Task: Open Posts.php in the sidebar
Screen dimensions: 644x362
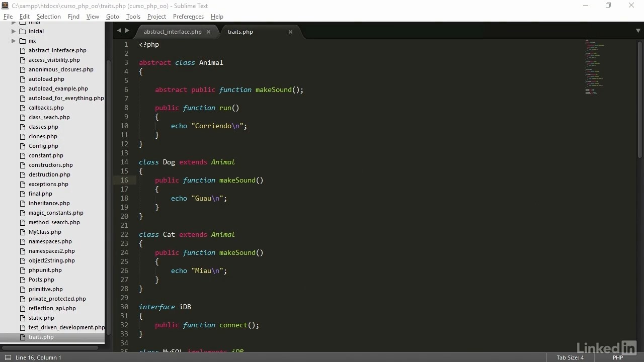Action: point(41,280)
